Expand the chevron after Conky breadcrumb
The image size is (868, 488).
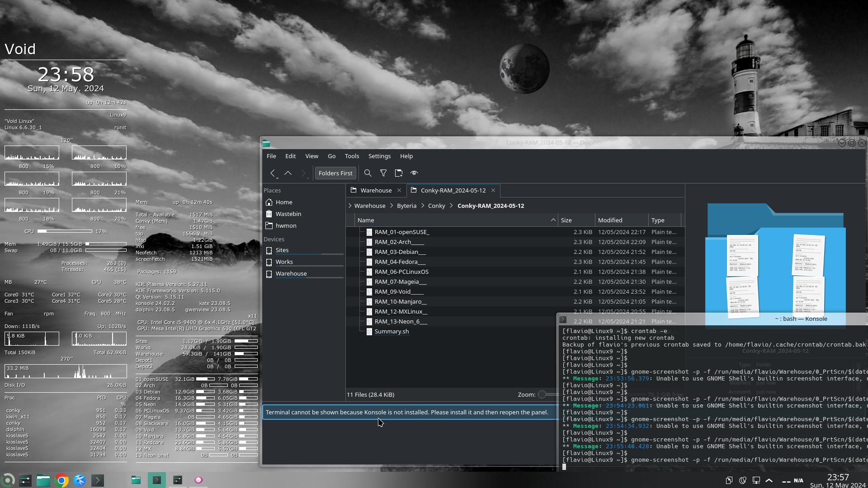(x=451, y=206)
